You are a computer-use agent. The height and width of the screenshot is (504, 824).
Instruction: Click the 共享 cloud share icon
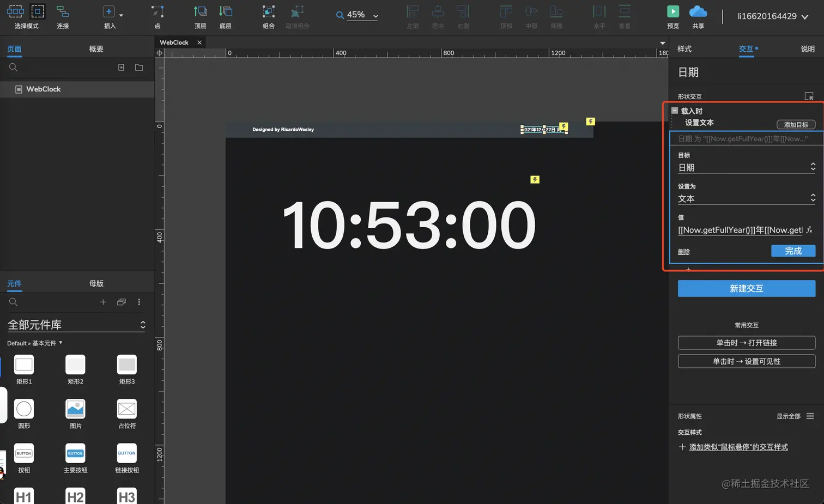tap(698, 11)
